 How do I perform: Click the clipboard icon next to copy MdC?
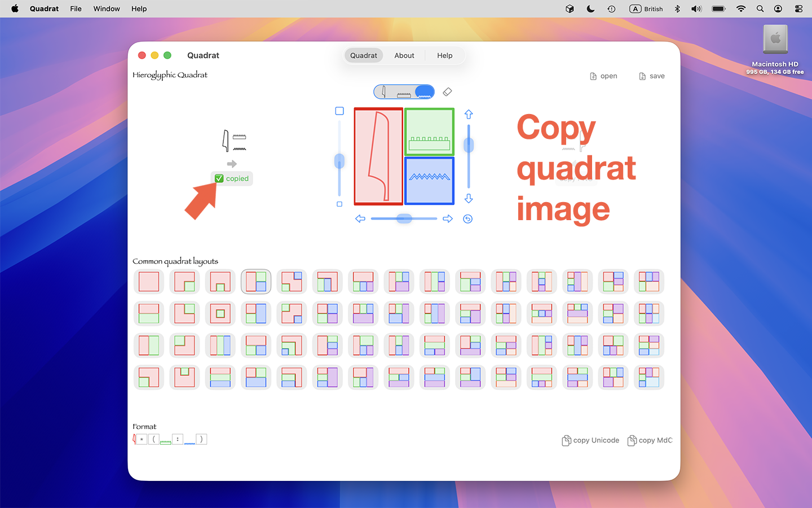[x=631, y=440]
